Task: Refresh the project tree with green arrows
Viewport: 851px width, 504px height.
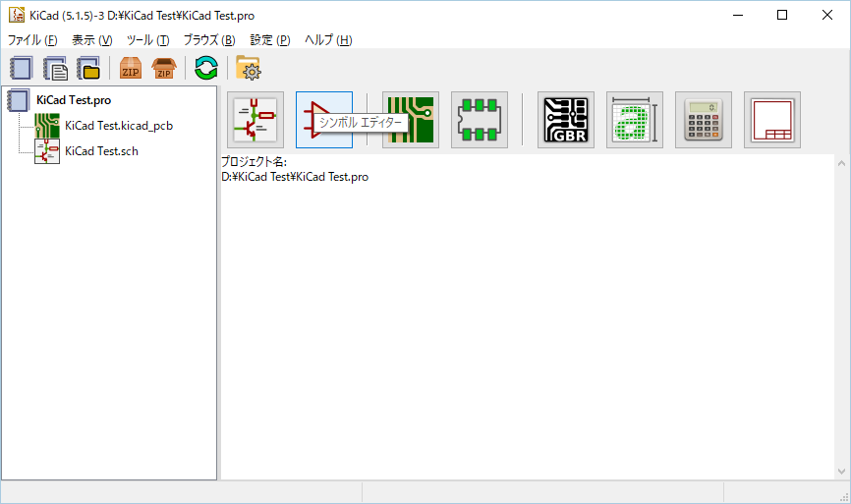Action: pyautogui.click(x=206, y=69)
